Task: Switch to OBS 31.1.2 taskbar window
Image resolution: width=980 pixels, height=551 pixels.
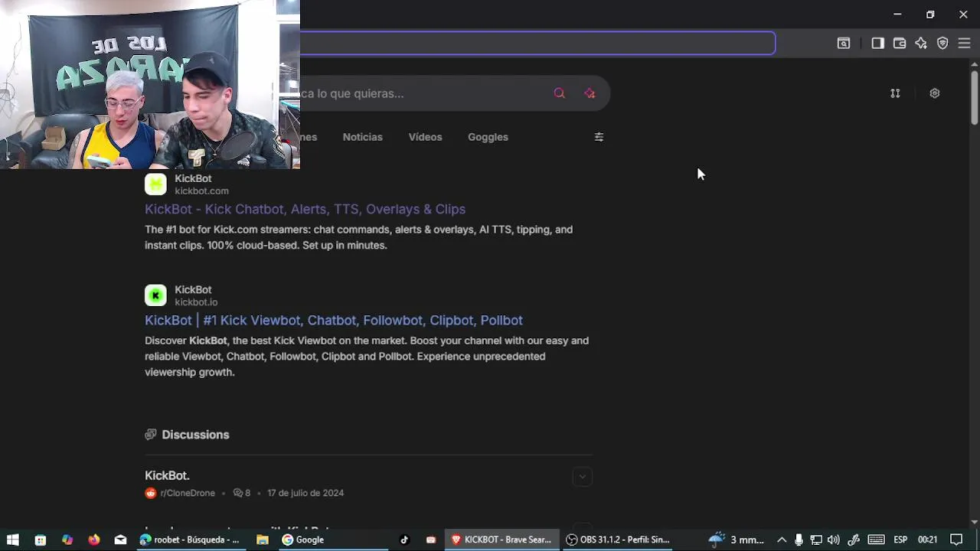Action: tap(618, 540)
